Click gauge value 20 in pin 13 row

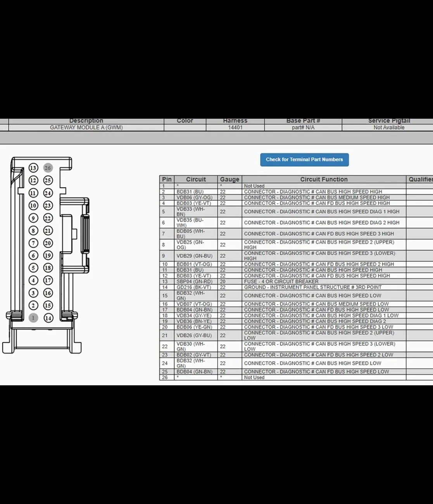223,282
